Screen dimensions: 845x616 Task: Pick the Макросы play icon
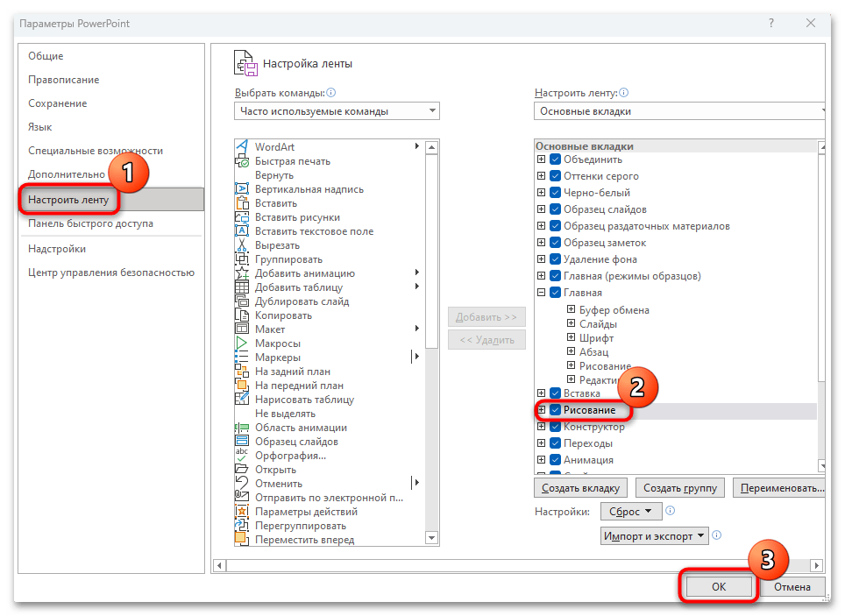[242, 343]
